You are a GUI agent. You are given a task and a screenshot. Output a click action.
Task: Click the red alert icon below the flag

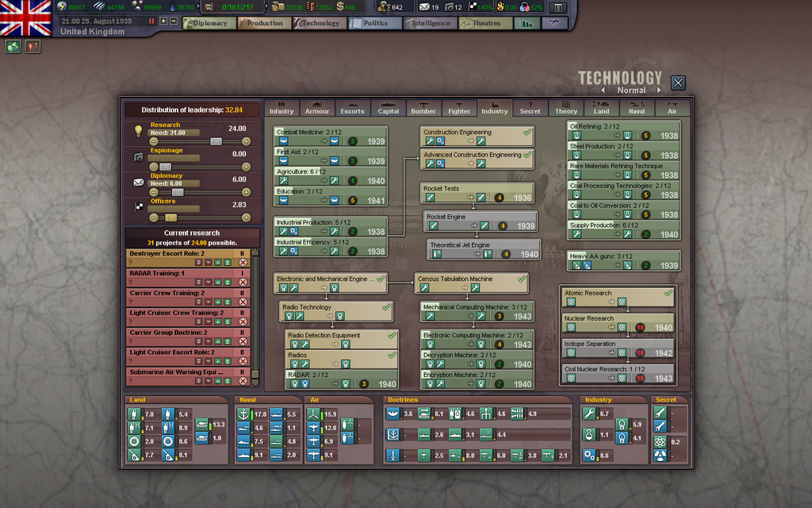tap(33, 47)
